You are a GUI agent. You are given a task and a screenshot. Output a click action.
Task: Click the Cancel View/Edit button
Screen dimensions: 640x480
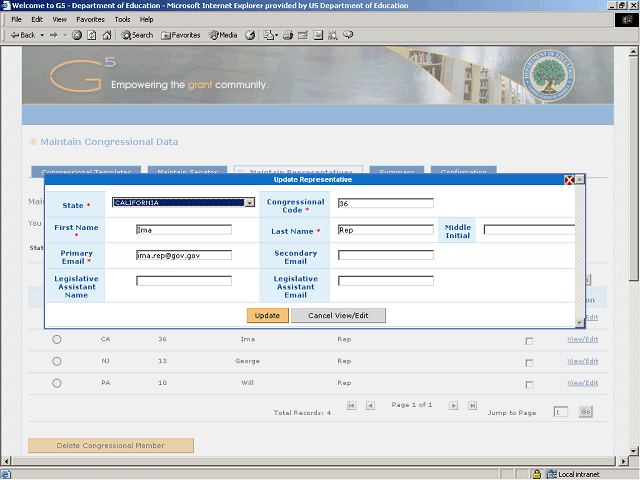click(x=338, y=315)
